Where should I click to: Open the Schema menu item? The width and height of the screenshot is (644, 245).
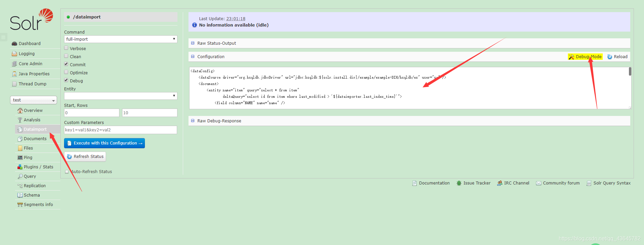tap(38, 195)
